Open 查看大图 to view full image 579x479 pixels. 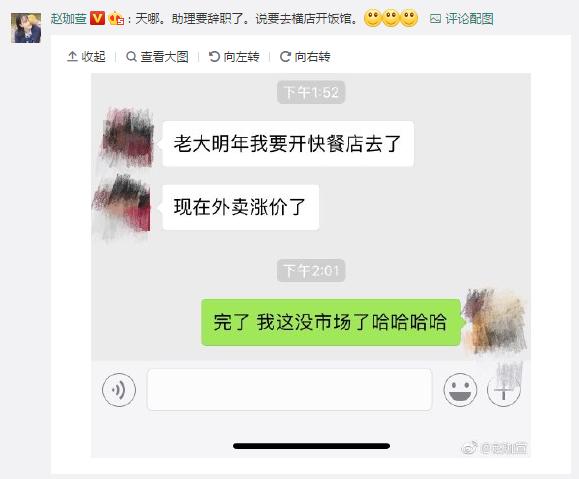(x=158, y=57)
